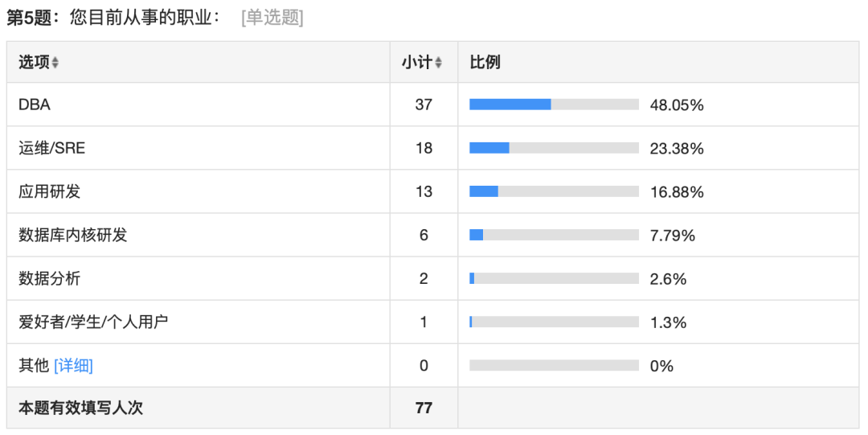The height and width of the screenshot is (435, 868).
Task: Select the DBA option row label
Action: pos(35,105)
